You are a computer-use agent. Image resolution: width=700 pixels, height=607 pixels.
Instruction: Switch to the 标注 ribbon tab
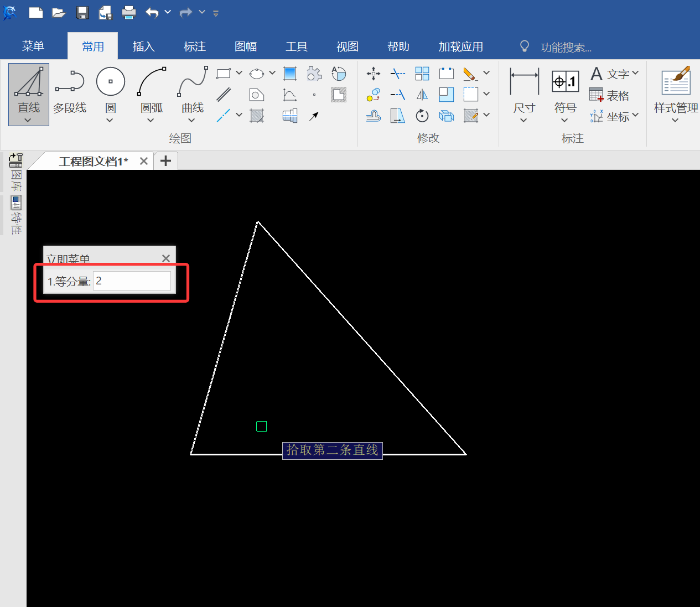coord(195,46)
